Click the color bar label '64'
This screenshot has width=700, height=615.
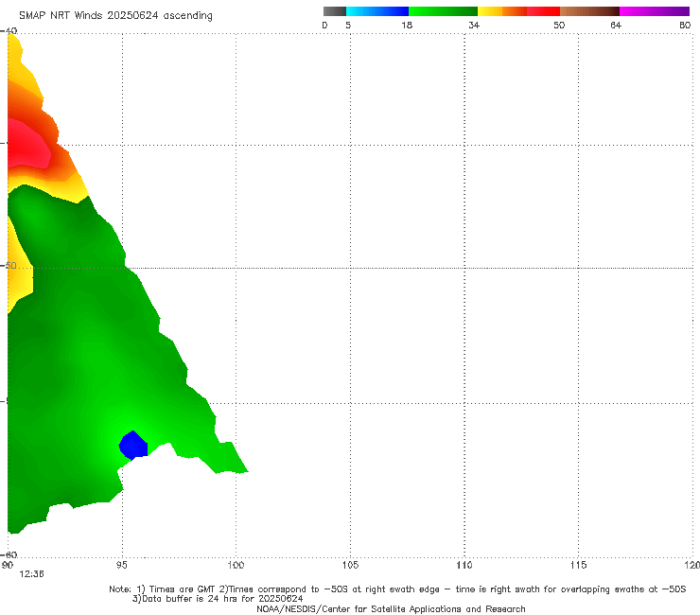[616, 26]
